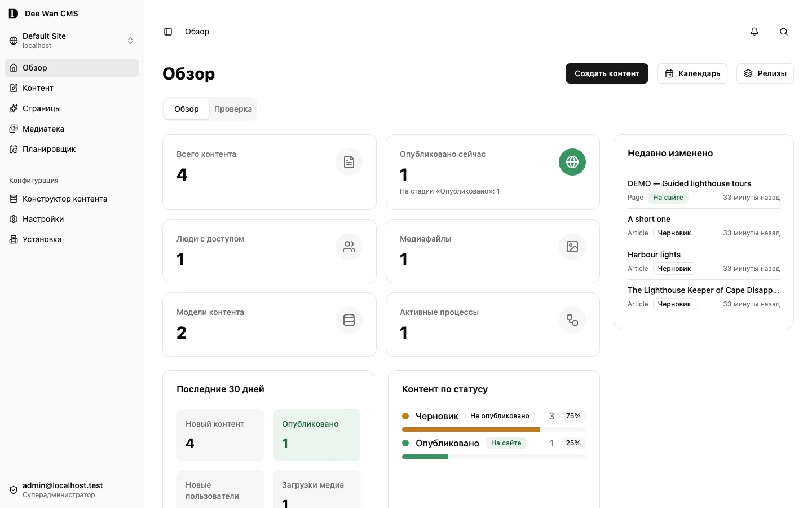Open Настройки in the sidebar
Viewport: 812px width, 508px height.
pos(72,219)
